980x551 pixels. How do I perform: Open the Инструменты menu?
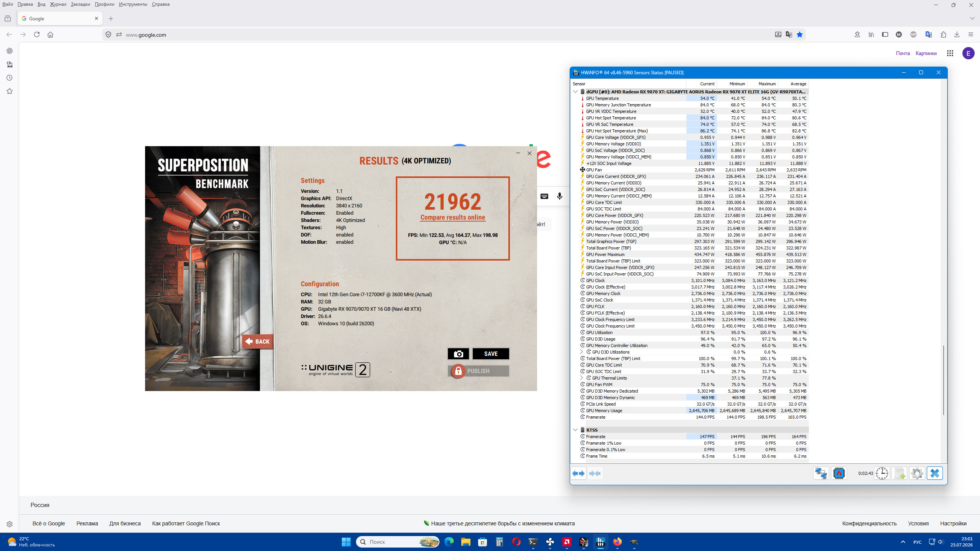pyautogui.click(x=133, y=4)
